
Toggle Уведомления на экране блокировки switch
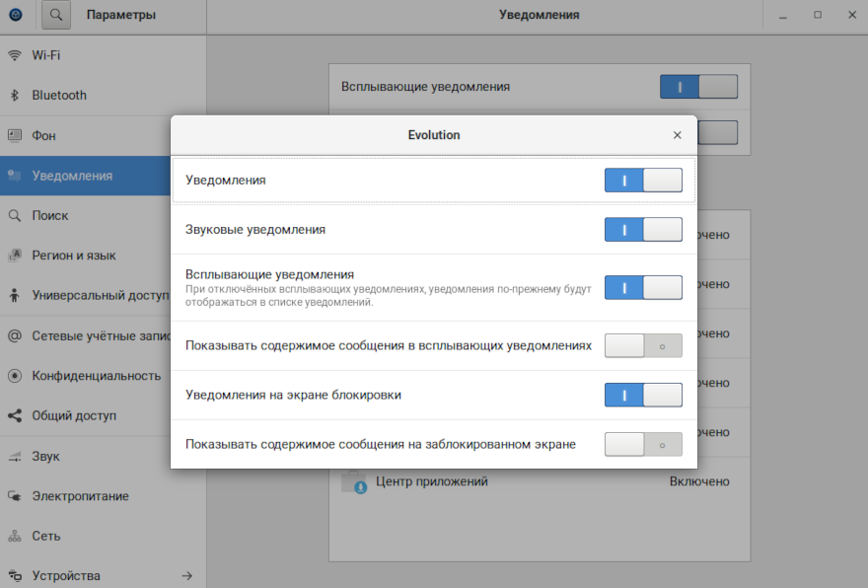click(x=643, y=396)
